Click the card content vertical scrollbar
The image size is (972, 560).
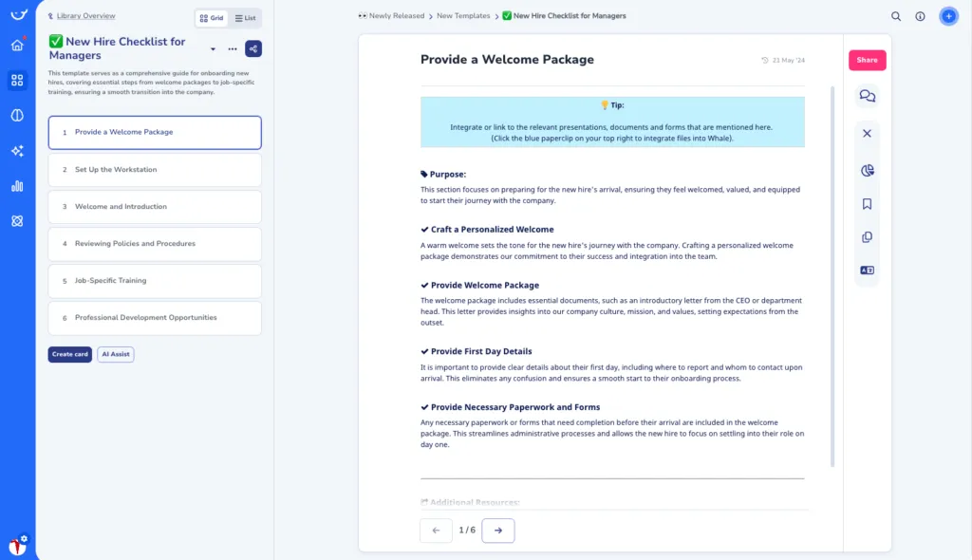coord(832,276)
